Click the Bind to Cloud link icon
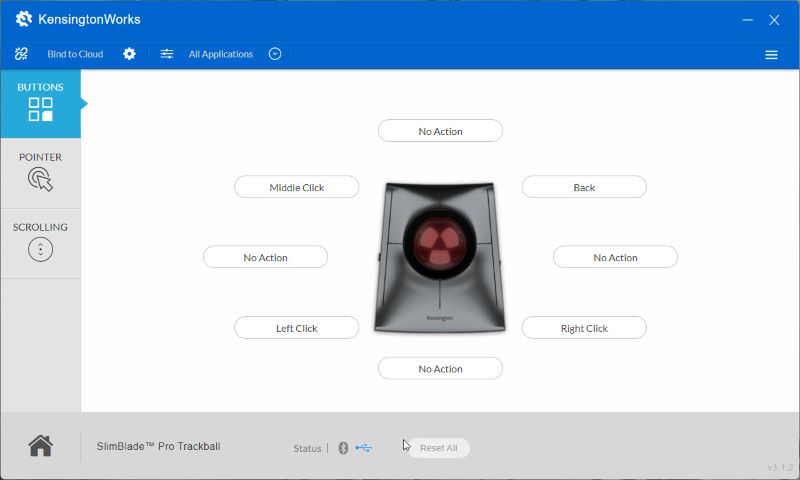Viewport: 800px width, 480px height. coord(21,54)
